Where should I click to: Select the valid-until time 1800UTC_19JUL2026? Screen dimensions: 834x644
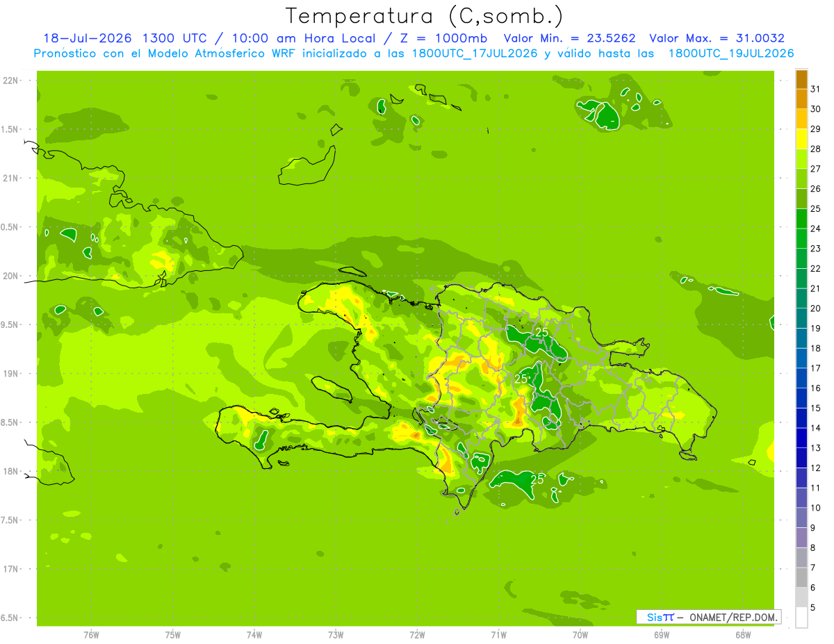(731, 53)
